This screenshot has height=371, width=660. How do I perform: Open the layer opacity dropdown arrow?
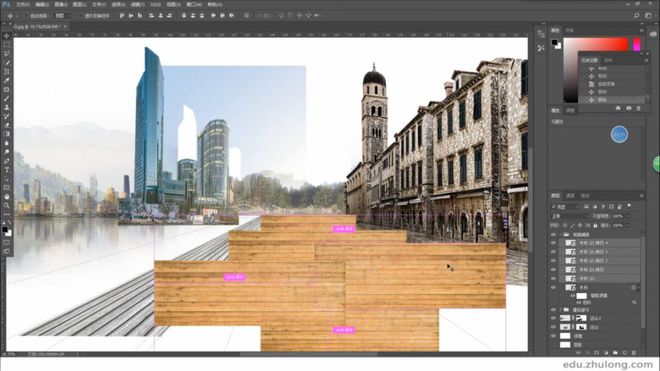click(628, 216)
